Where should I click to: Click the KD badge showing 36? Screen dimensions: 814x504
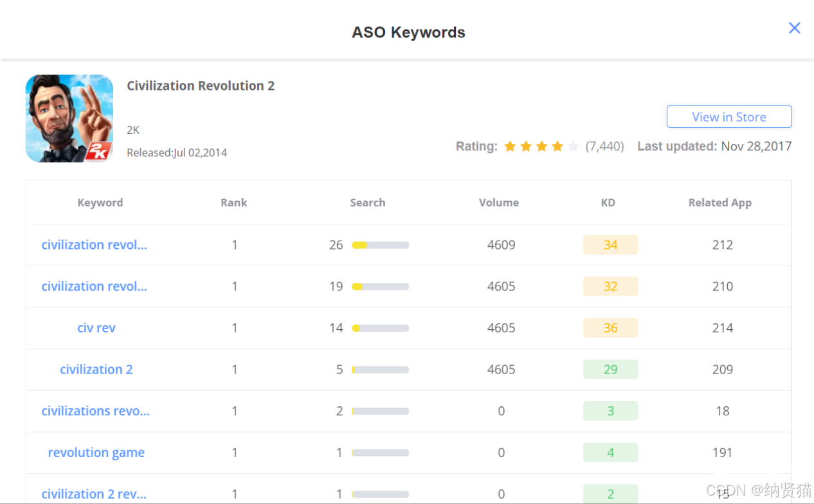pyautogui.click(x=610, y=328)
